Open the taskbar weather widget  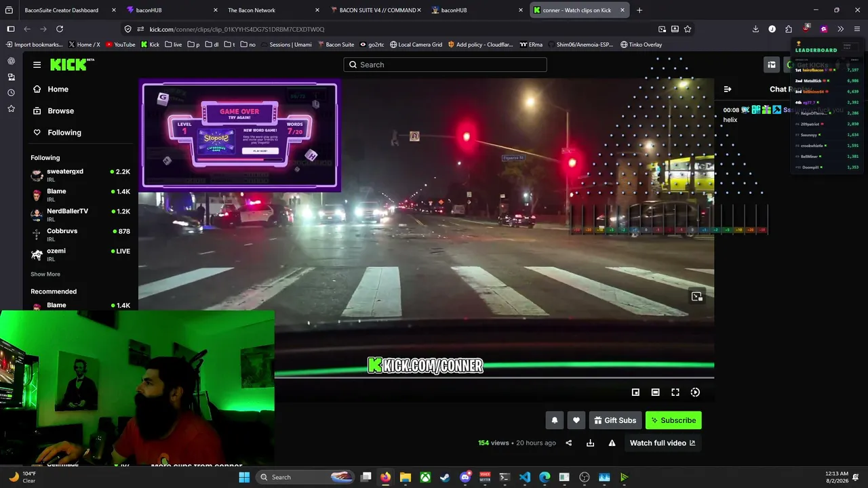click(x=23, y=477)
